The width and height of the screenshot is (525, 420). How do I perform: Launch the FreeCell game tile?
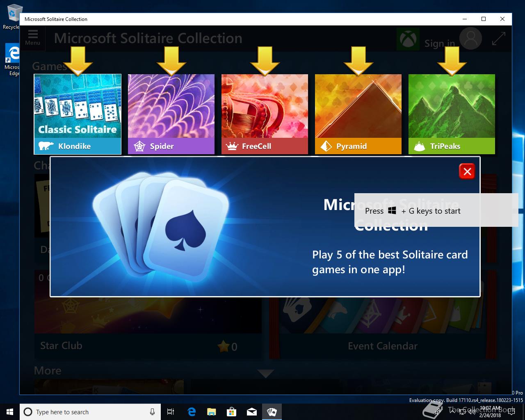point(265,114)
